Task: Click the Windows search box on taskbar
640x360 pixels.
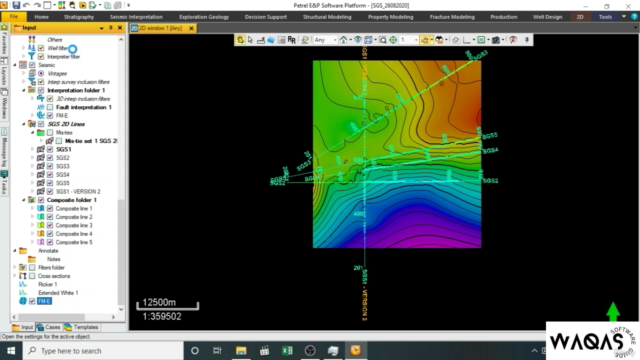Action: pos(104,351)
